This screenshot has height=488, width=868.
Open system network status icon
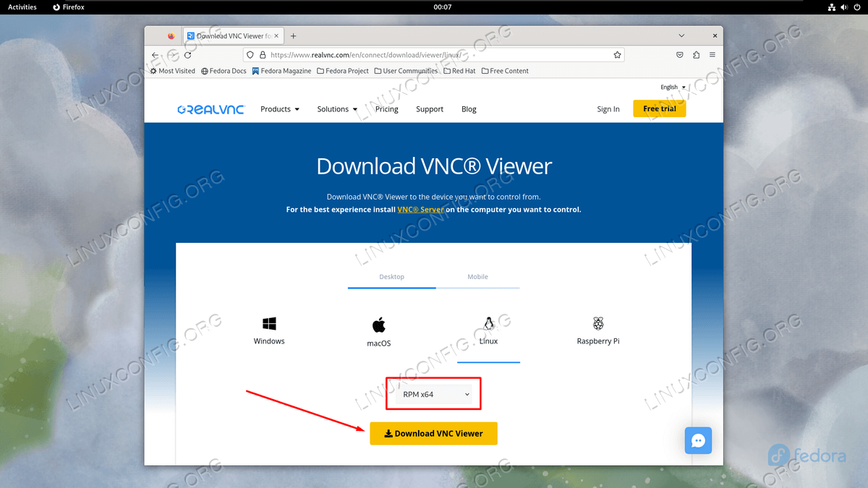click(x=832, y=7)
